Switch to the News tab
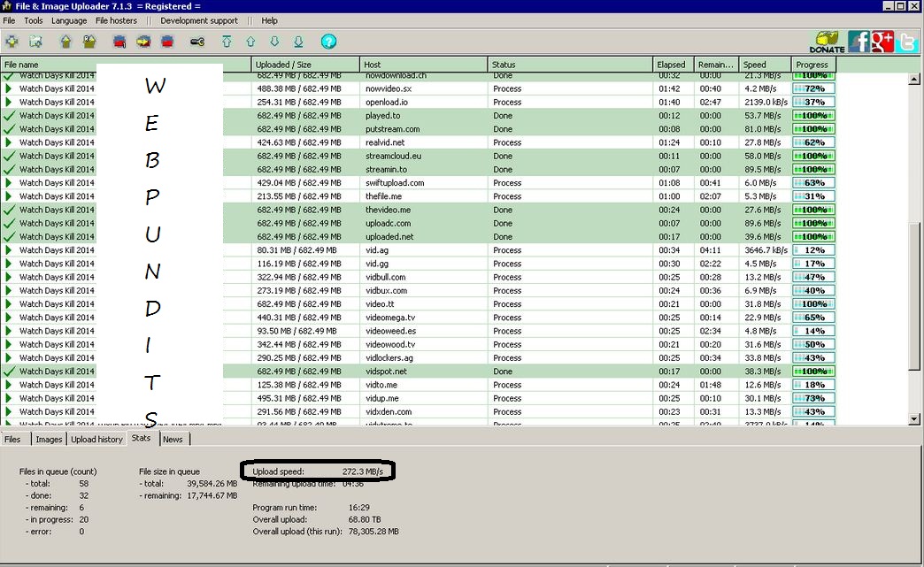924x567 pixels. [x=173, y=440]
